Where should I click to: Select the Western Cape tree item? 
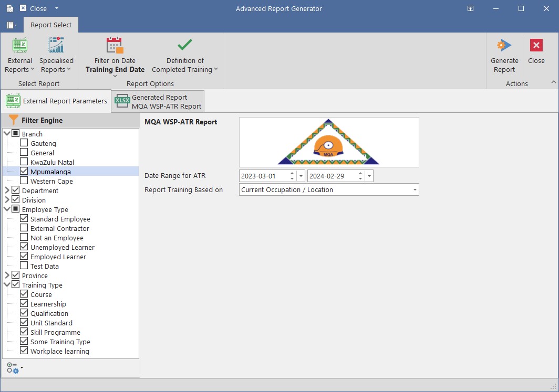[51, 181]
